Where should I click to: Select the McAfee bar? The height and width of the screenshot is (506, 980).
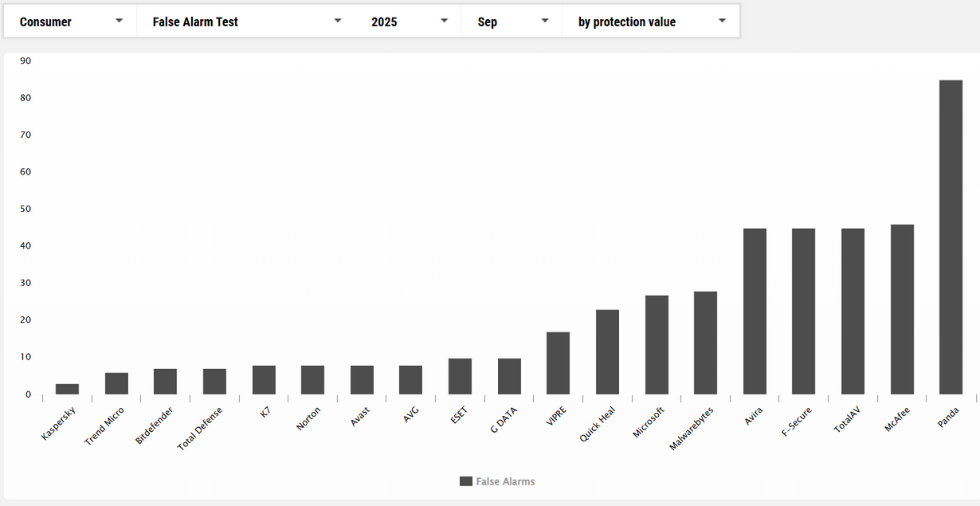(902, 309)
